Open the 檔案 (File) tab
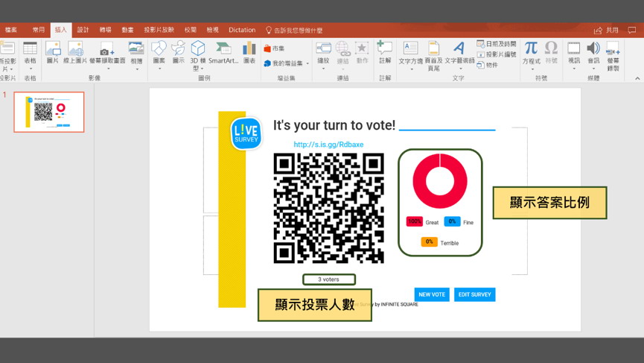The width and height of the screenshot is (644, 363). pos(11,30)
